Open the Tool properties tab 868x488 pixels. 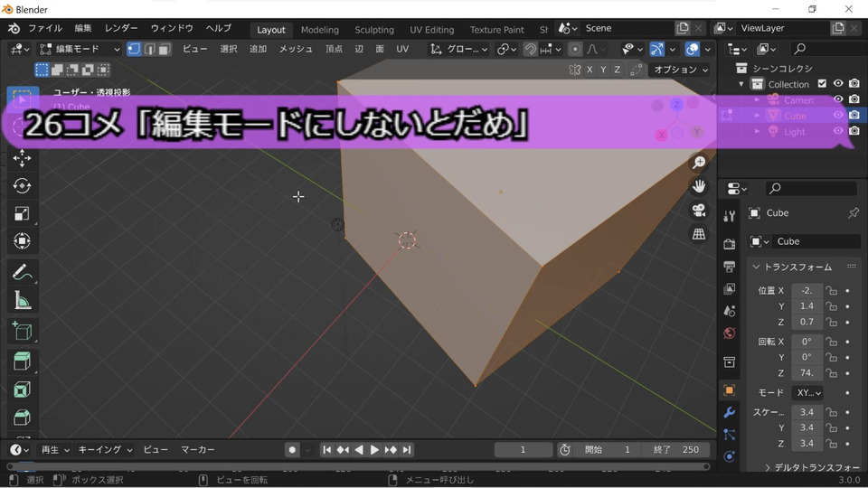pos(730,216)
